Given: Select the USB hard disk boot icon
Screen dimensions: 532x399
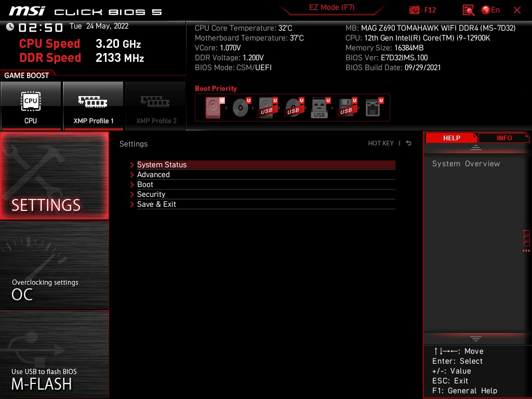Looking at the screenshot, I should (268, 108).
